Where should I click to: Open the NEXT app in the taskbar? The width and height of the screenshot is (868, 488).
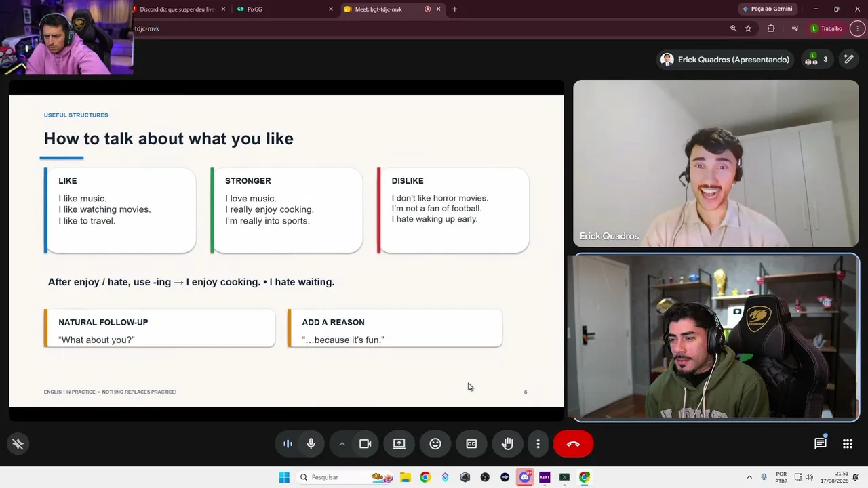(545, 477)
